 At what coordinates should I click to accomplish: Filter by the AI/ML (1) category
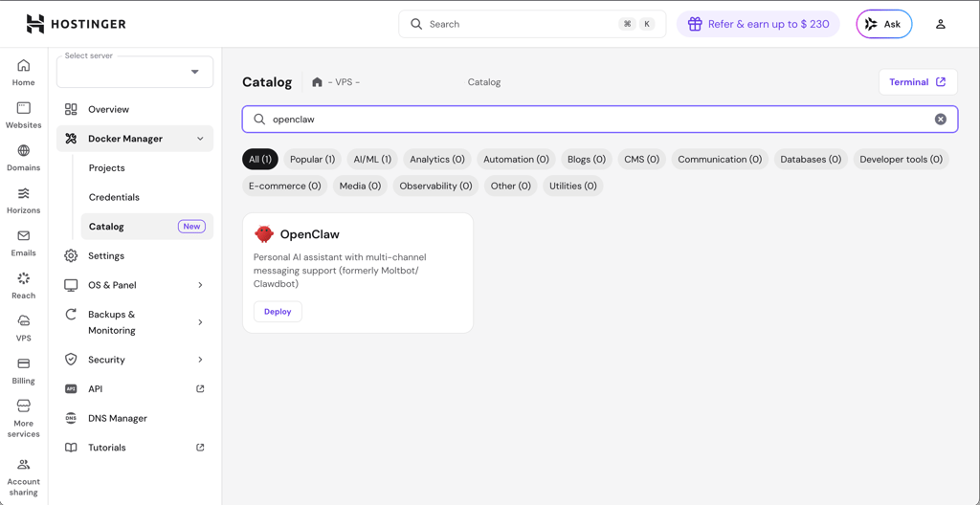coord(372,160)
